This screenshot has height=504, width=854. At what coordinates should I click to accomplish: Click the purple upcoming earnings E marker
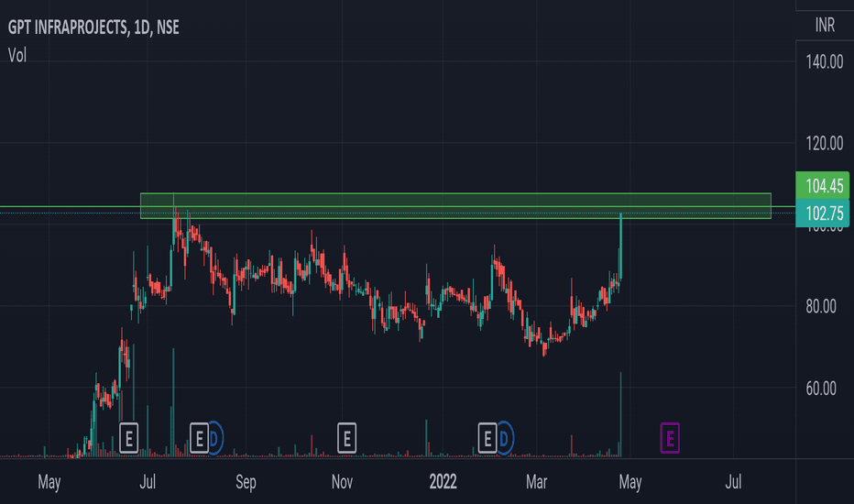(x=670, y=438)
